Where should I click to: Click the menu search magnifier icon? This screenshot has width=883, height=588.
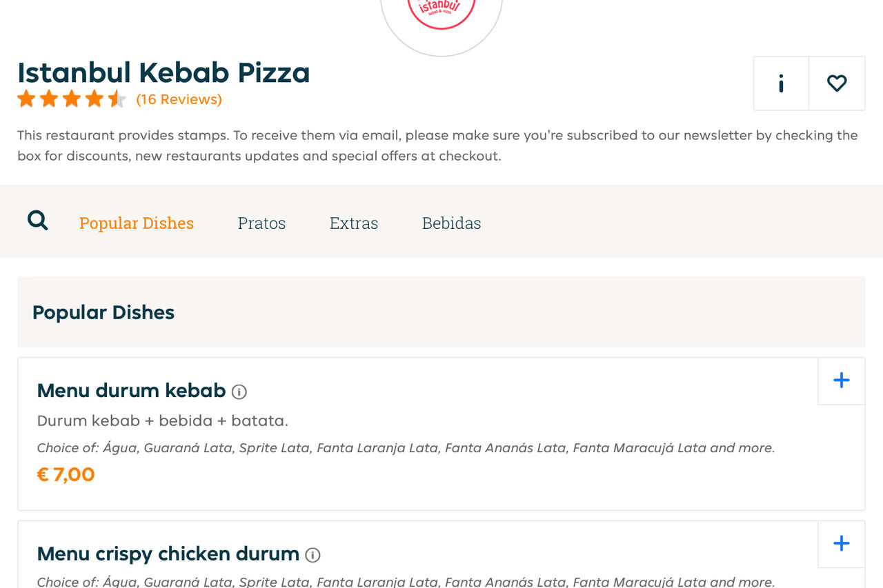tap(38, 221)
